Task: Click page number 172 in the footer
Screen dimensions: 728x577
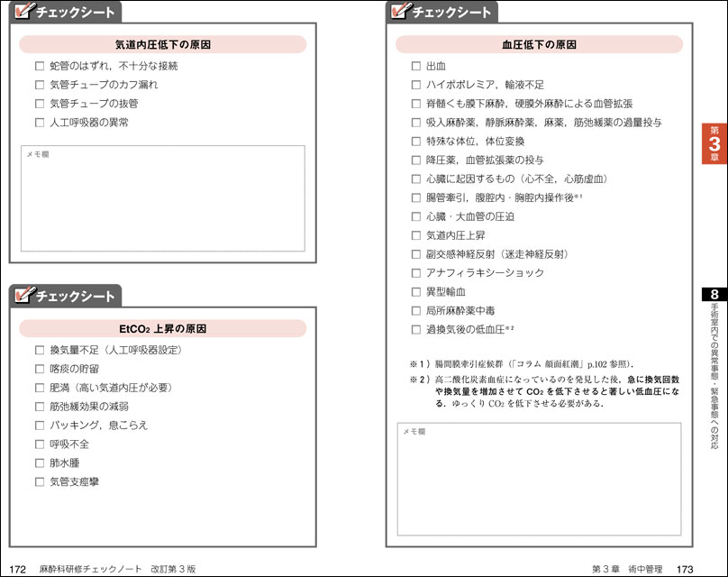Action: pyautogui.click(x=16, y=569)
